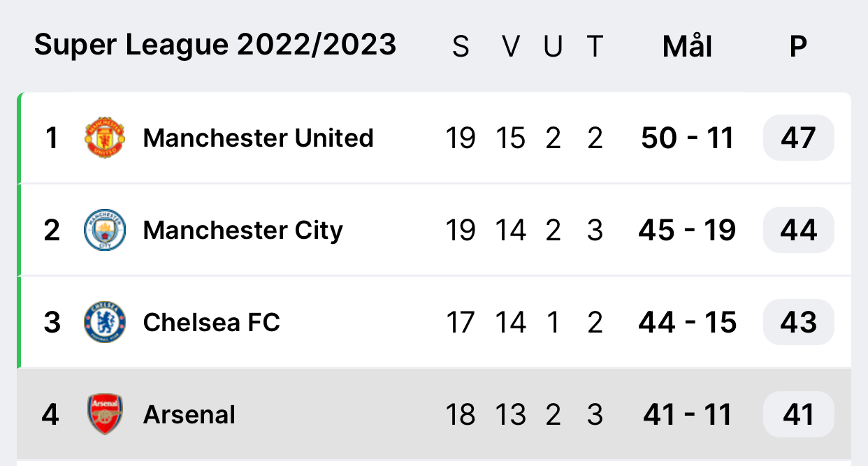Click the Mål column header

point(687,47)
